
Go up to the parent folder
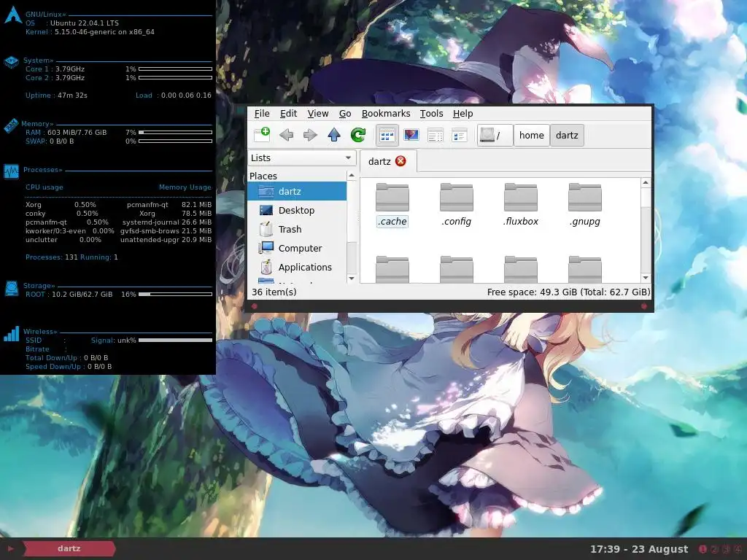click(x=334, y=135)
